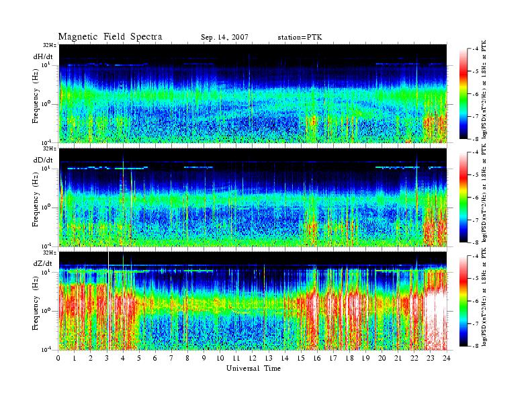Image resolution: width=532 pixels, height=411 pixels.
Task: Click hour "19" on the time axis
Action: pyautogui.click(x=365, y=358)
